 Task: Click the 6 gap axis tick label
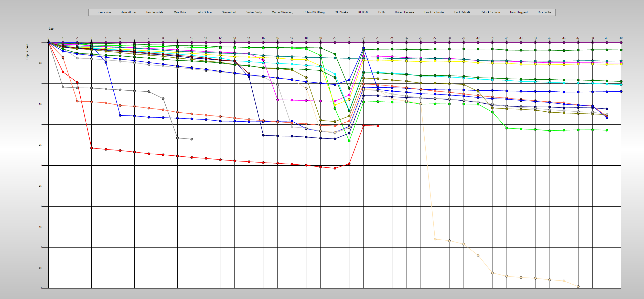coord(41,288)
